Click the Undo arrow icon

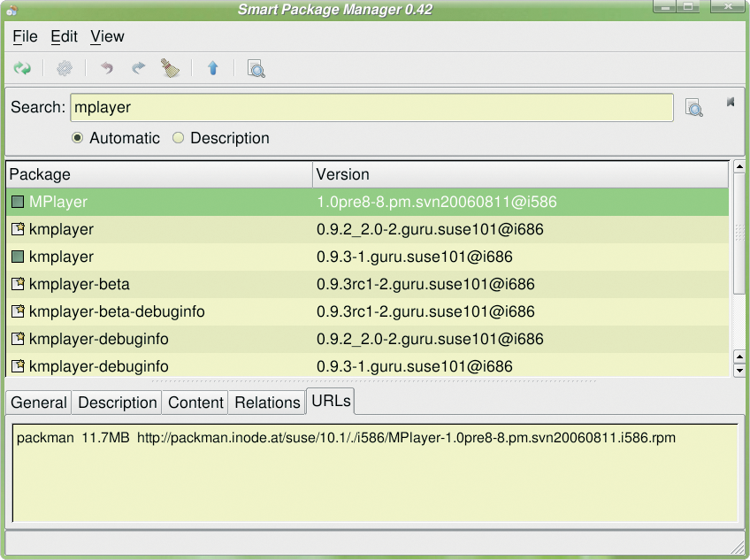(x=107, y=68)
